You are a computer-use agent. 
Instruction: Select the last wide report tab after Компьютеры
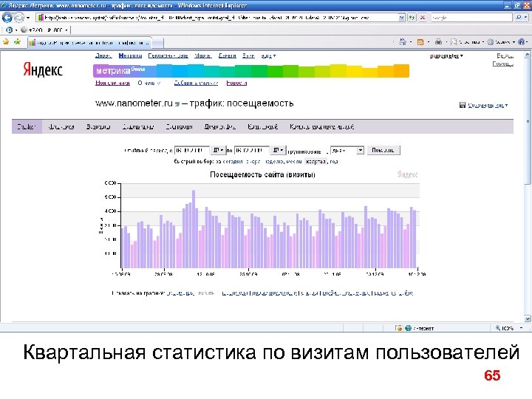point(321,126)
